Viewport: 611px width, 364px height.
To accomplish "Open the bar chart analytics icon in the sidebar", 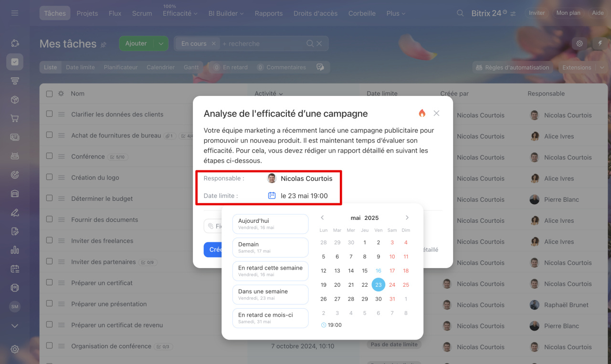I will tap(15, 250).
